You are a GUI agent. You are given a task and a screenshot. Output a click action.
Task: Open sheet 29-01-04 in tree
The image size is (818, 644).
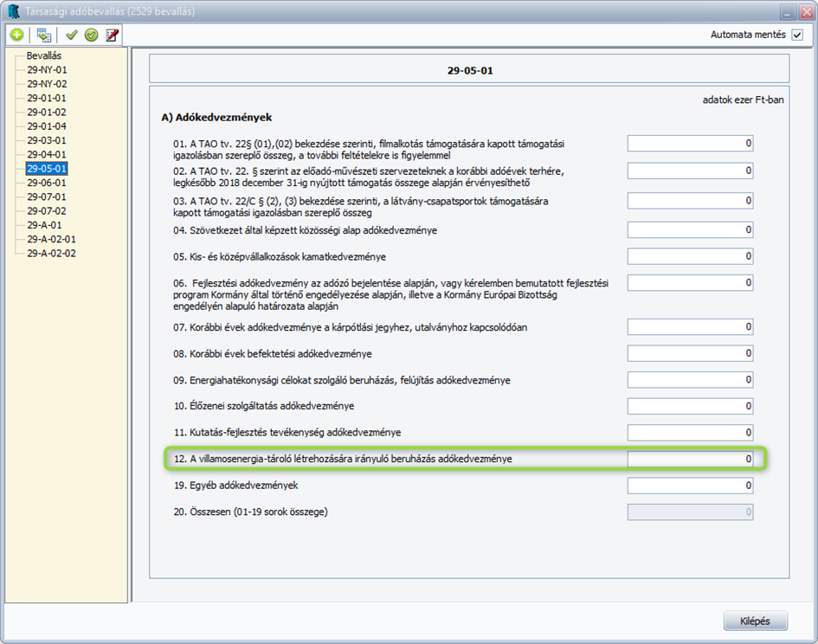tap(47, 126)
